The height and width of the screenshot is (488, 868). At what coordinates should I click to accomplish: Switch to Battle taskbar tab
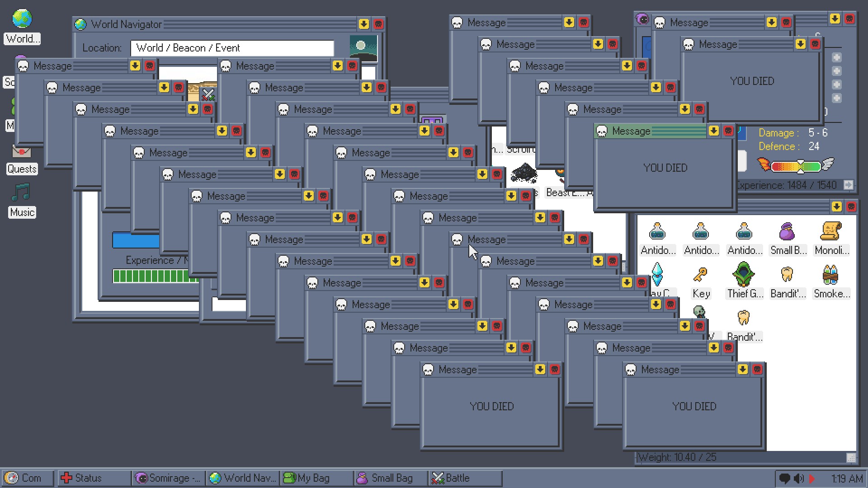[x=465, y=478]
